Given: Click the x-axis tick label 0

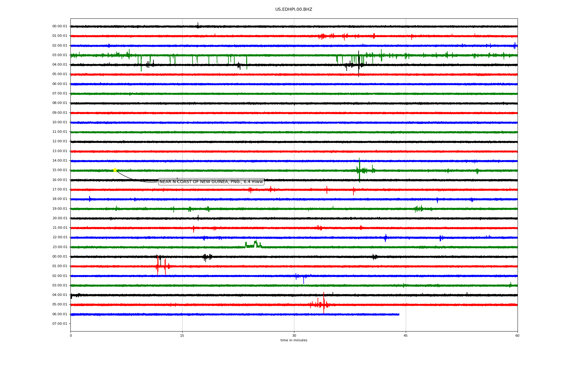Looking at the screenshot, I should tap(71, 336).
